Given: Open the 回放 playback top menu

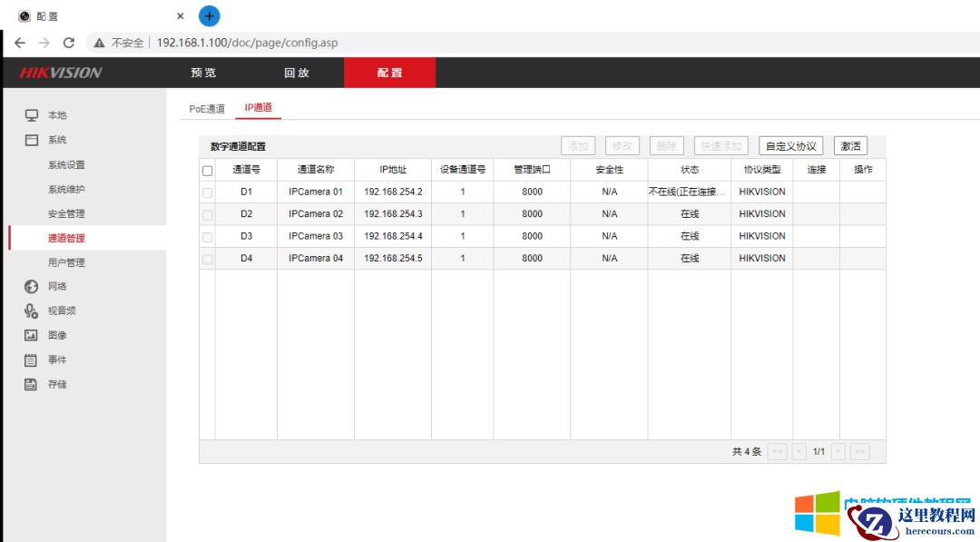Looking at the screenshot, I should pos(297,73).
